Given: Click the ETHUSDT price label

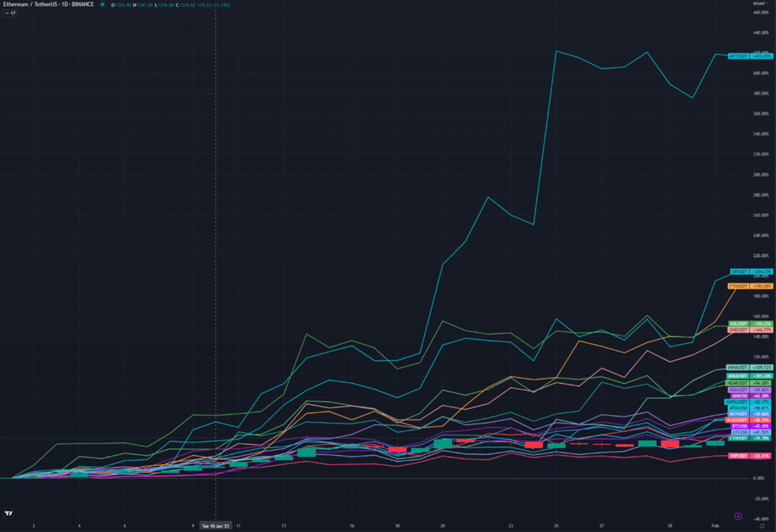Looking at the screenshot, I should coord(738,438).
